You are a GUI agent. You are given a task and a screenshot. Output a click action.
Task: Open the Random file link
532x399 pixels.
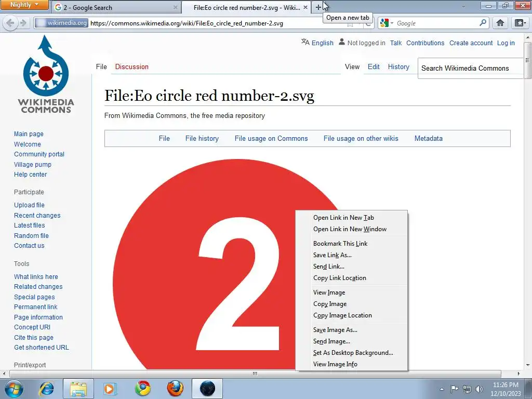click(x=31, y=235)
